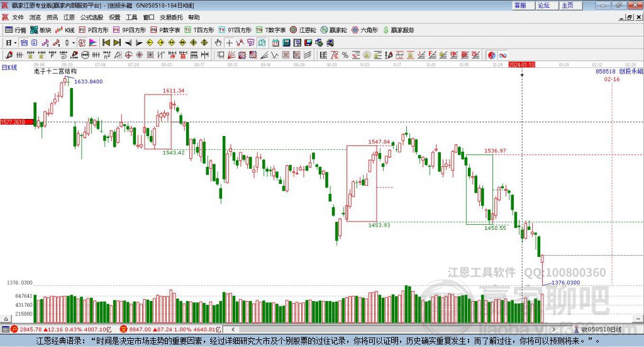Screen dimensions: 644x347
Task: Click the 收858518日线 status text
Action: pos(601,329)
